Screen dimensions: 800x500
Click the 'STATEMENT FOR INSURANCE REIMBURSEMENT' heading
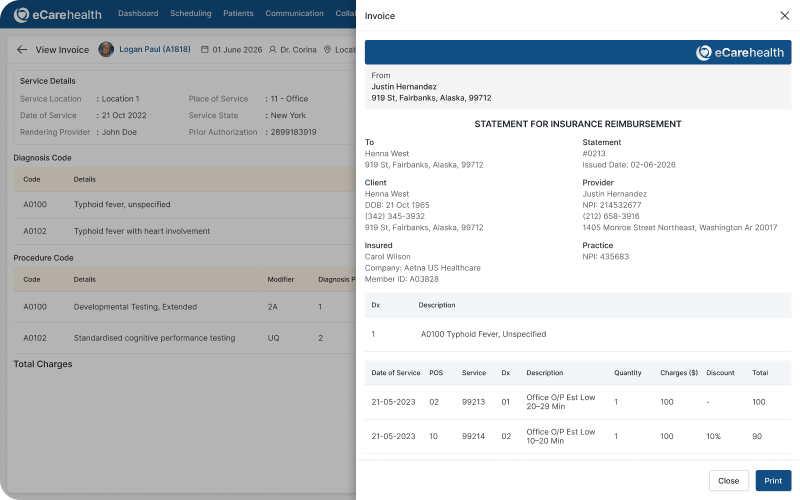pos(578,124)
